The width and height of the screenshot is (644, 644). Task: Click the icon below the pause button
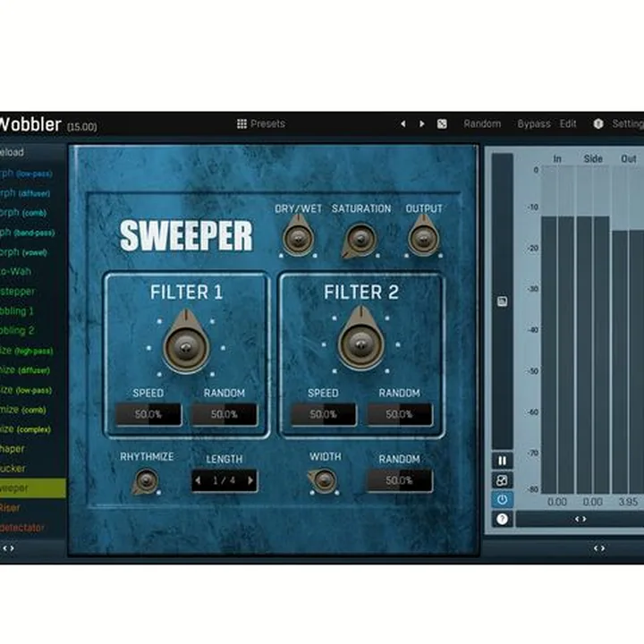click(x=503, y=480)
